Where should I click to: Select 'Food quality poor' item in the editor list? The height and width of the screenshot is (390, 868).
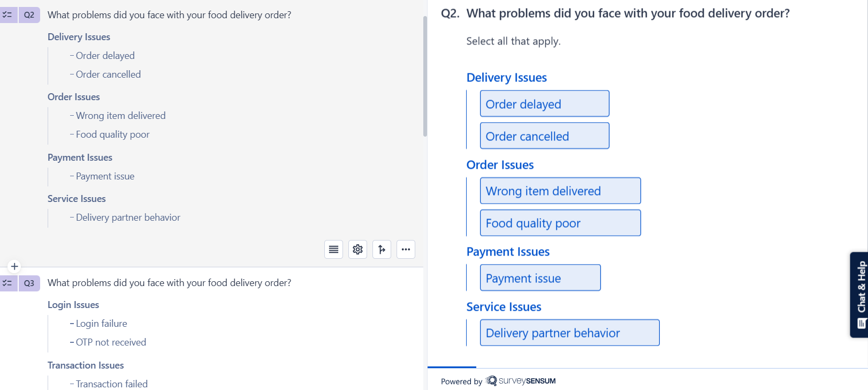[x=112, y=134]
